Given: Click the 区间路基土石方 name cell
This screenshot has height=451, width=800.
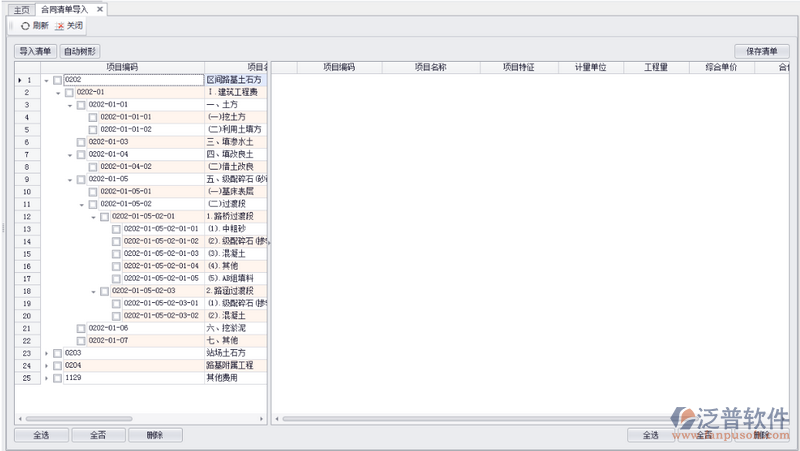Looking at the screenshot, I should (236, 80).
